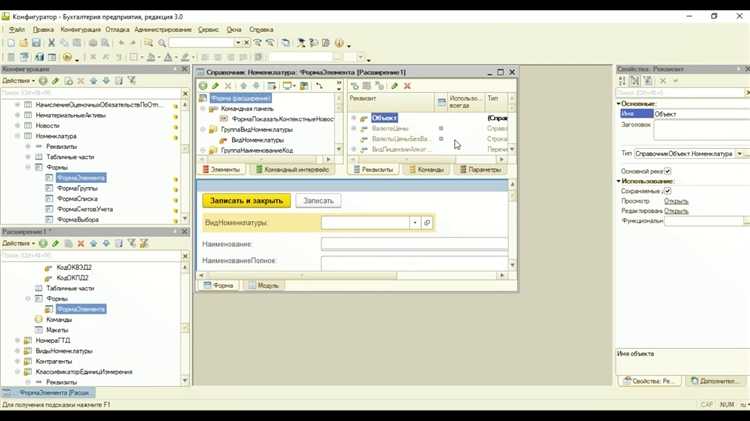Open the Конфигурация menu
Viewport: 750px width, 421px height.
pos(80,30)
